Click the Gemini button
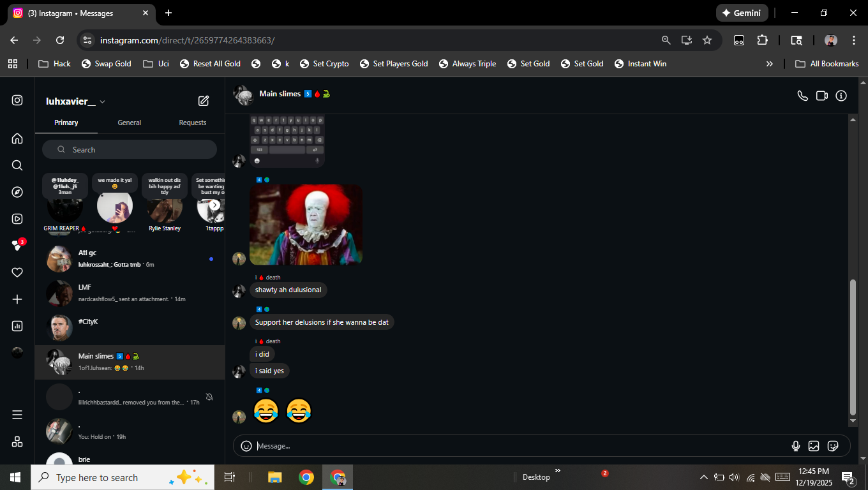 coord(742,13)
